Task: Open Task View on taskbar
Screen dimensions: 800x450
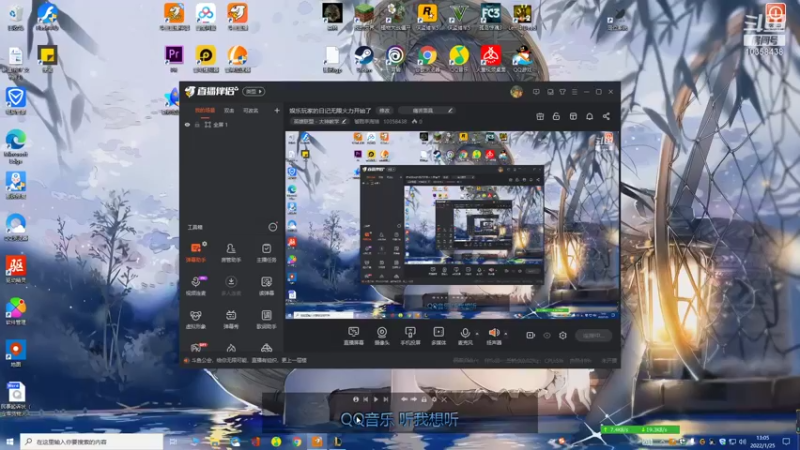Action: click(173, 441)
